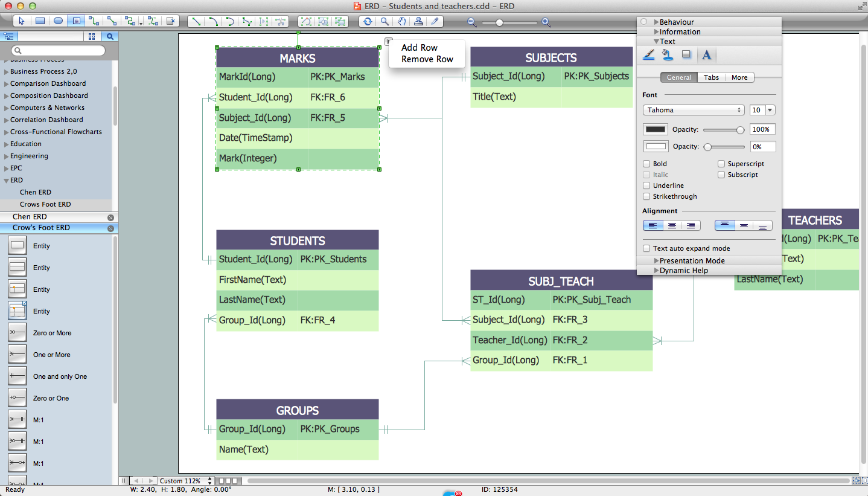Viewport: 868px width, 496px height.
Task: Enable the Bold checkbox
Action: tap(646, 164)
